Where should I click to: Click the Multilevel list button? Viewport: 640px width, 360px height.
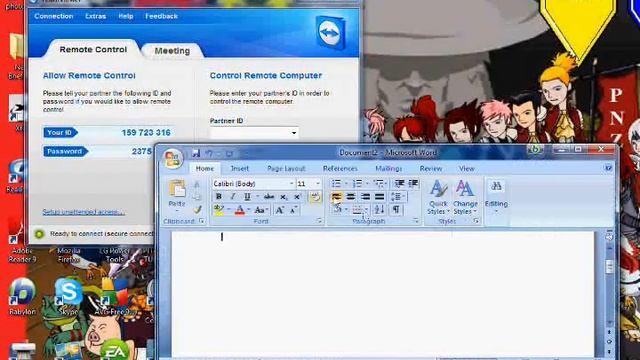(x=379, y=184)
